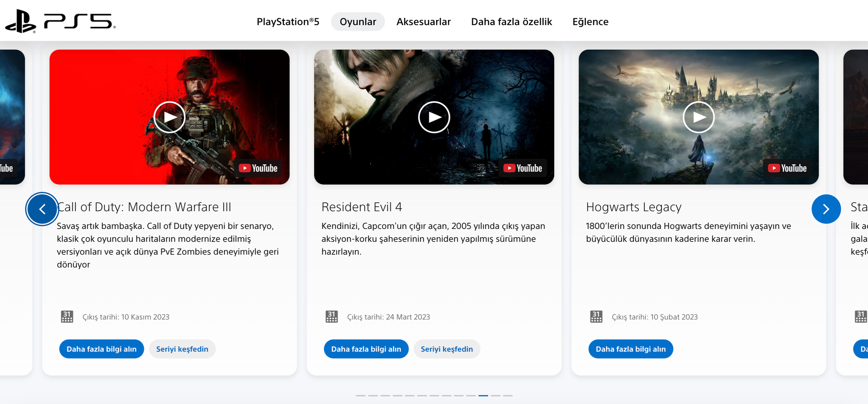Click the title 'Hogwarts Legacy'
The width and height of the screenshot is (868, 404).
coord(634,207)
